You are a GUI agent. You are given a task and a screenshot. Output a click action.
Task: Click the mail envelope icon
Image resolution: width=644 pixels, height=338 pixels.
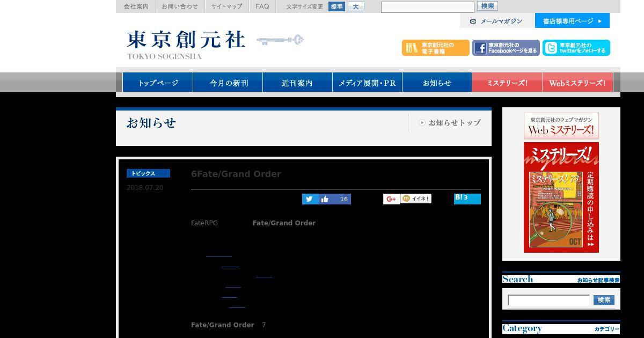473,21
